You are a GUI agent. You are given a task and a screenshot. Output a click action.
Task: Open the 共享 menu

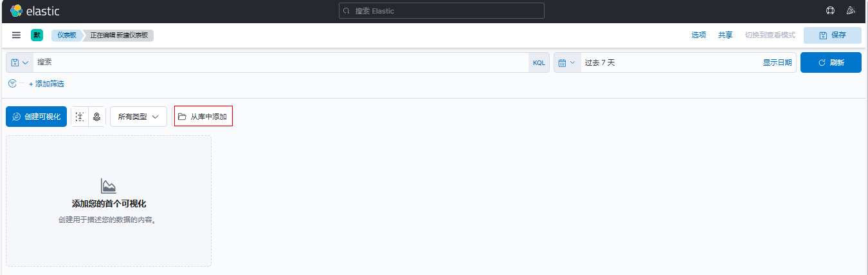(x=725, y=35)
